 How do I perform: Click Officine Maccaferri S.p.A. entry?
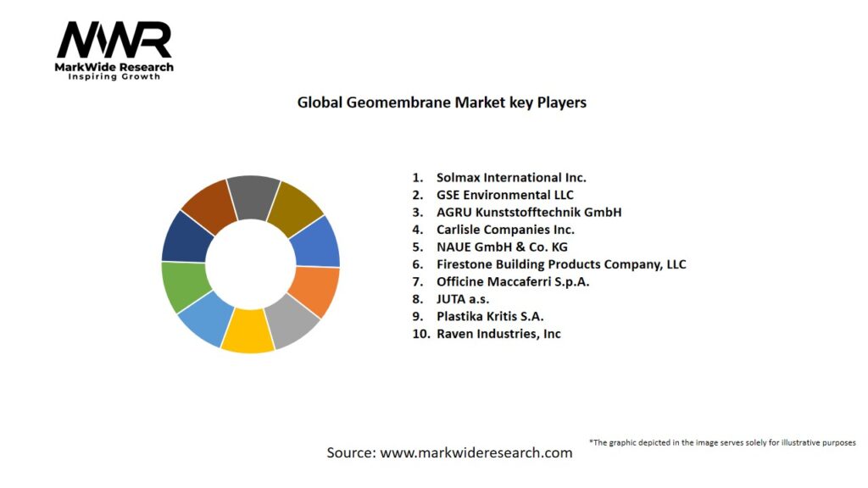[512, 281]
